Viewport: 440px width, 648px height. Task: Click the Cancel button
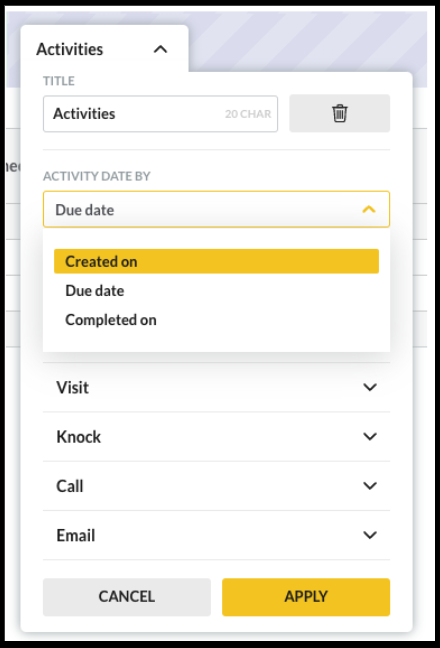(x=127, y=597)
